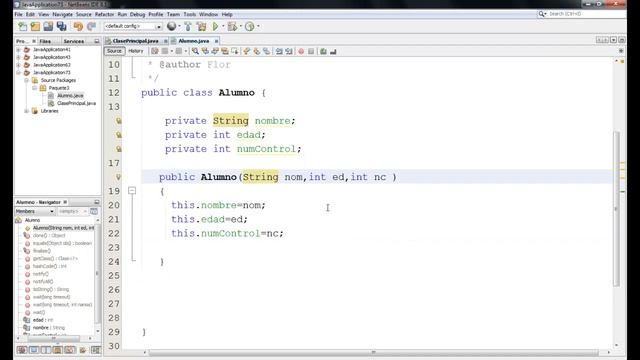The height and width of the screenshot is (360, 640).
Task: Click the red Start Macro Recording icon
Action: (301, 51)
